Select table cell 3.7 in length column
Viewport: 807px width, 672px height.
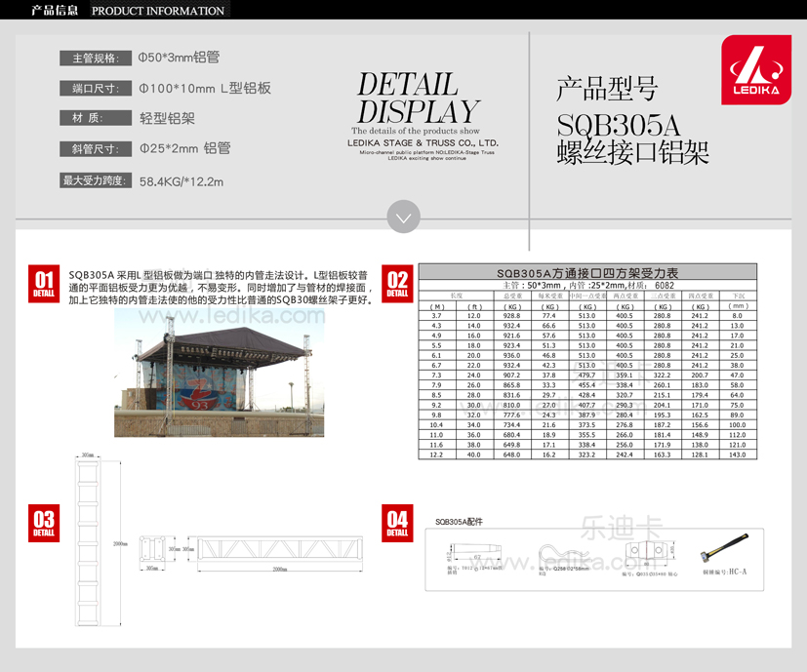tap(436, 316)
